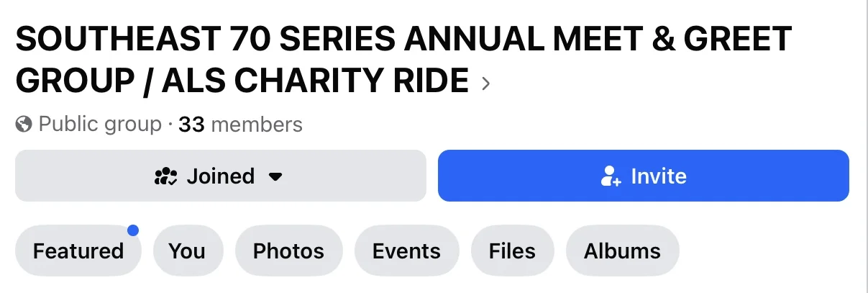Click the group members icon on Joined

pyautogui.click(x=166, y=176)
